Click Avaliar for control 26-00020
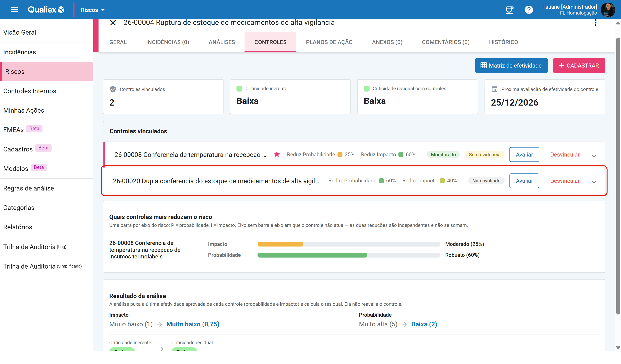This screenshot has height=364, width=621. 524,181
